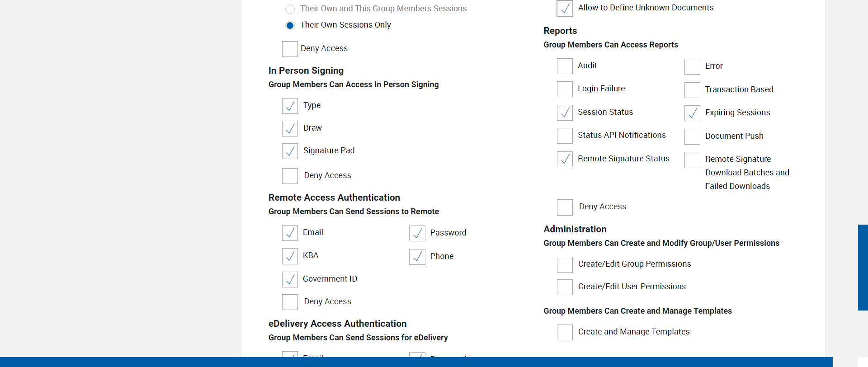Check the Login Failure report box

click(565, 89)
